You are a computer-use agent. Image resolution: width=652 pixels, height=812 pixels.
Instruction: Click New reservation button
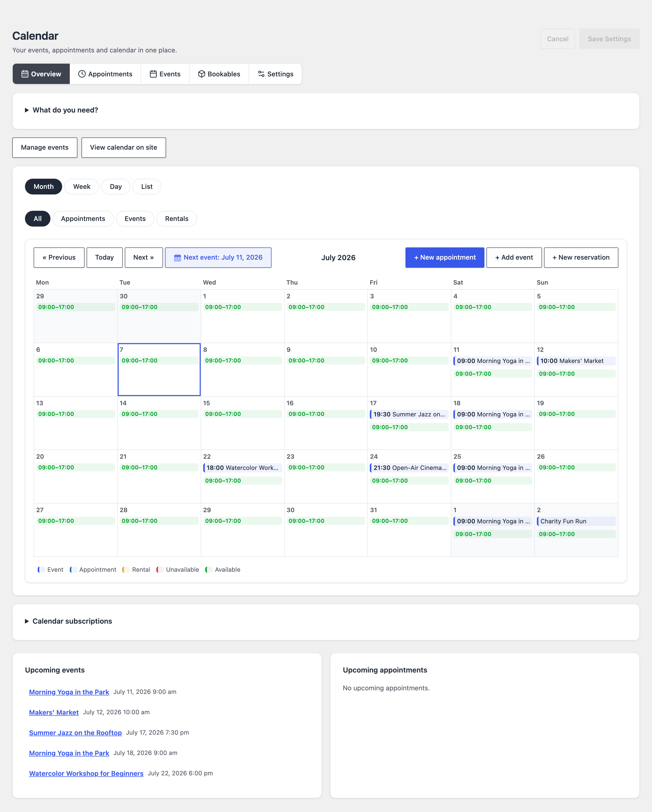tap(581, 258)
